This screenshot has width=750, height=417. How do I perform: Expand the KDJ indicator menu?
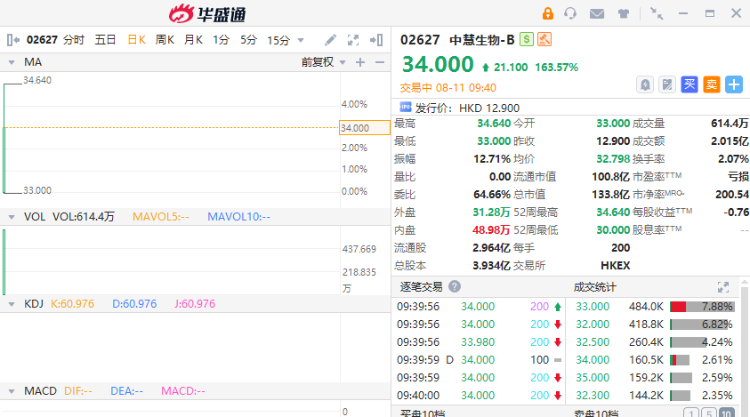(x=11, y=304)
